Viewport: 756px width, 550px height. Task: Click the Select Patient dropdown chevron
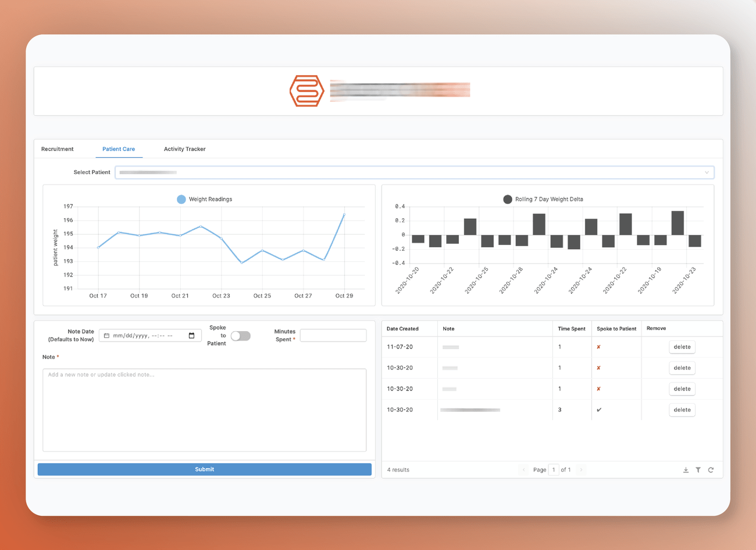tap(707, 172)
